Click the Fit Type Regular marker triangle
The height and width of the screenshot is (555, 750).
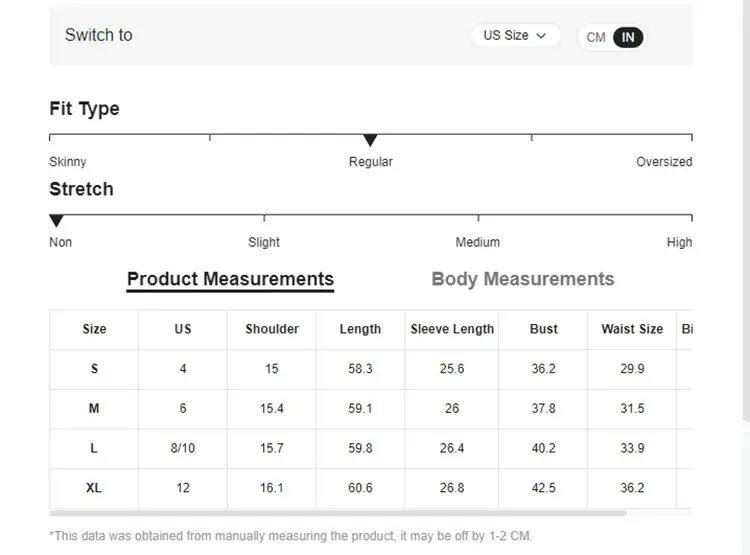(370, 140)
